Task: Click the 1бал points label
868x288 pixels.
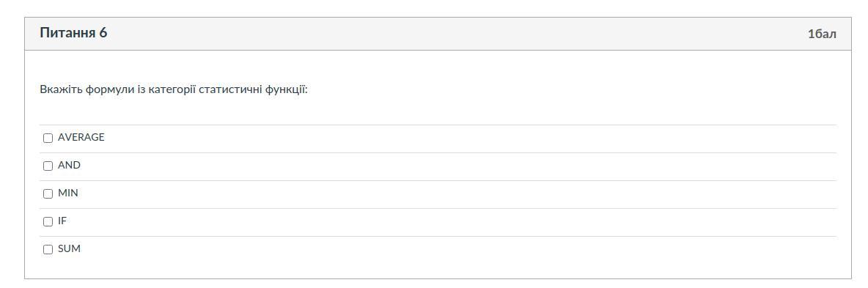Action: pyautogui.click(x=822, y=34)
